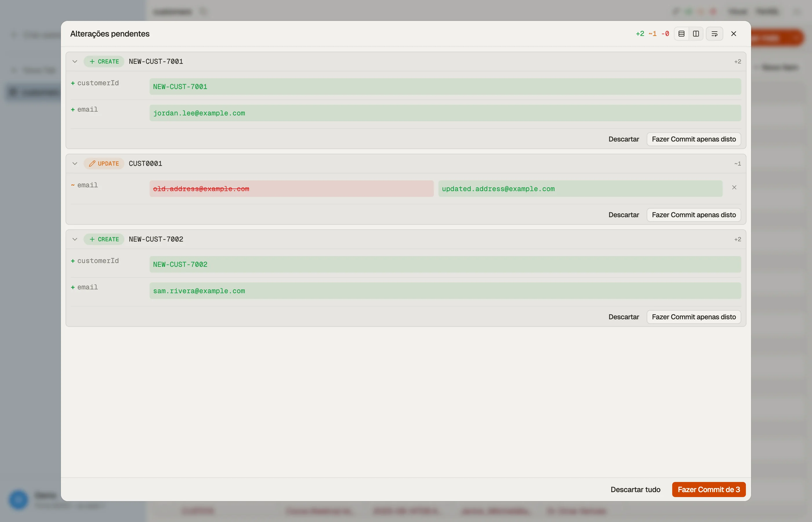Select old.address@example.com struck value
Viewport: 812px width, 522px height.
[291, 188]
